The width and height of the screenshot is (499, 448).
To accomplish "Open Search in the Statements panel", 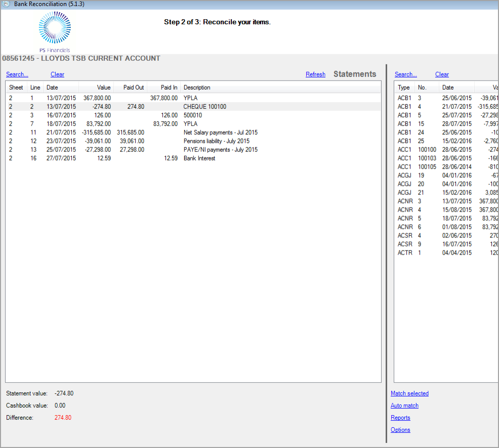I will (x=17, y=74).
